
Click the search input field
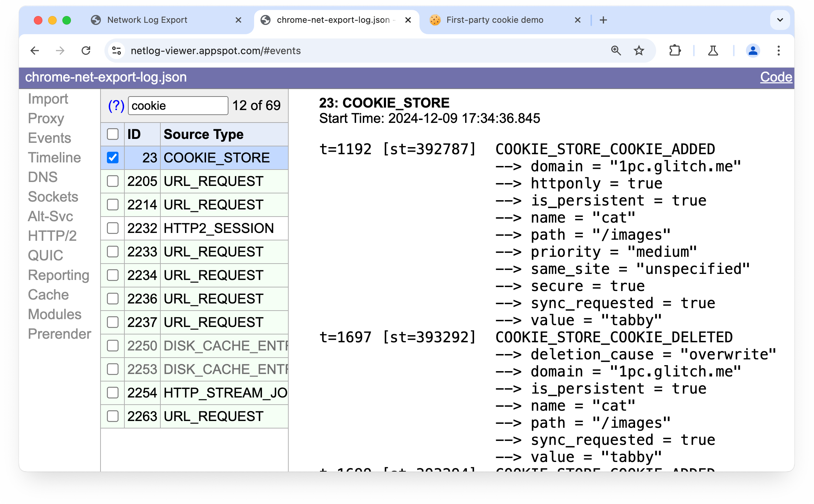coord(177,105)
